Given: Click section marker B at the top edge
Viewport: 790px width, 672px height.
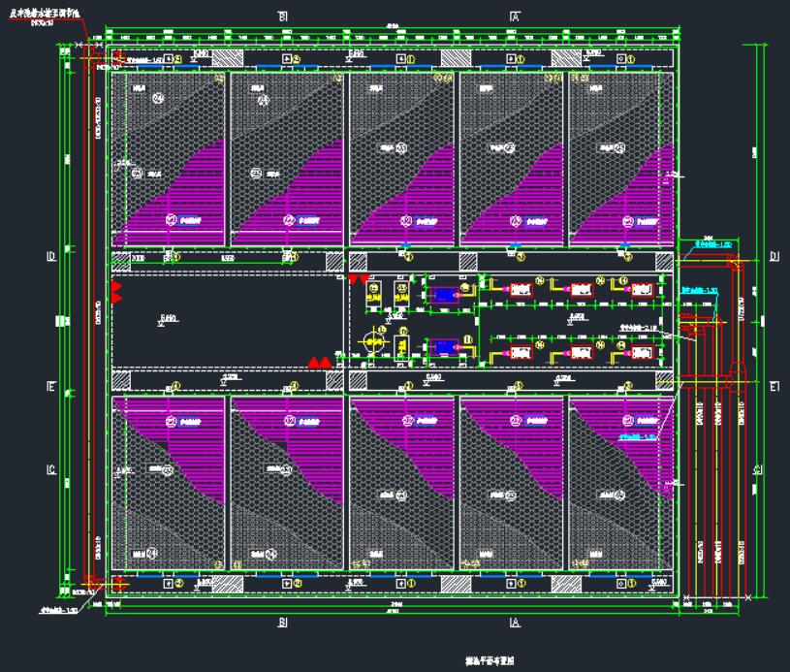Looking at the screenshot, I should (283, 16).
